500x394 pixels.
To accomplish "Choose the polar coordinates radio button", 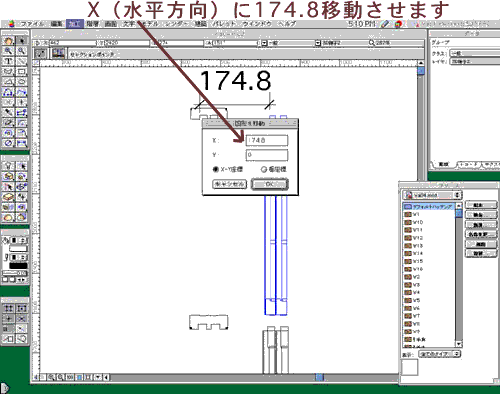I will (264, 170).
